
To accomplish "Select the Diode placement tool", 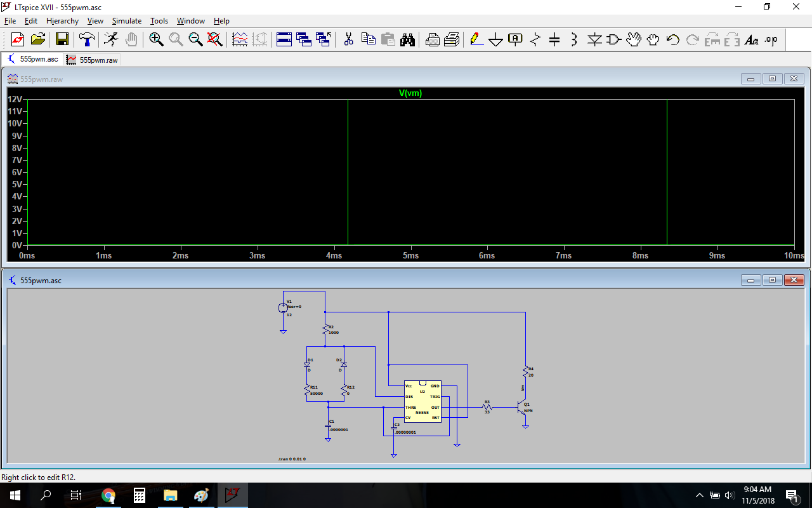I will pos(594,39).
